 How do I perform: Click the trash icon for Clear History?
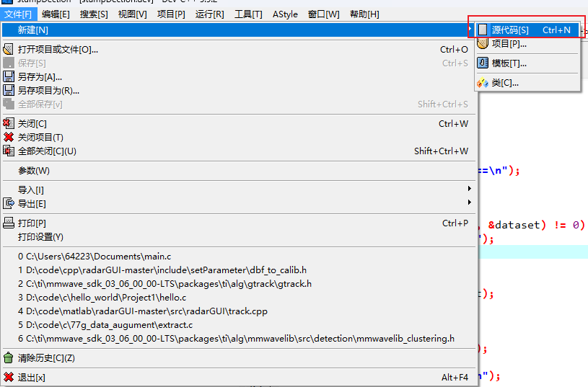coord(8,357)
